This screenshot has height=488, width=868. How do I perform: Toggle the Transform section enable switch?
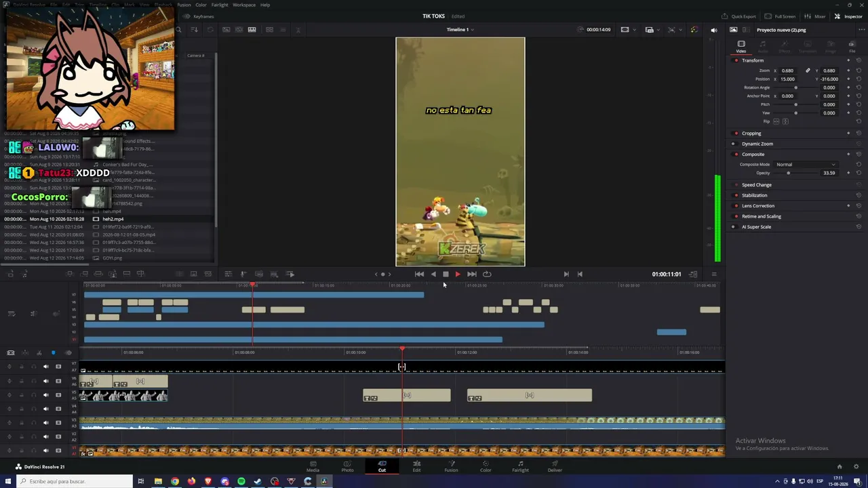[x=736, y=60]
